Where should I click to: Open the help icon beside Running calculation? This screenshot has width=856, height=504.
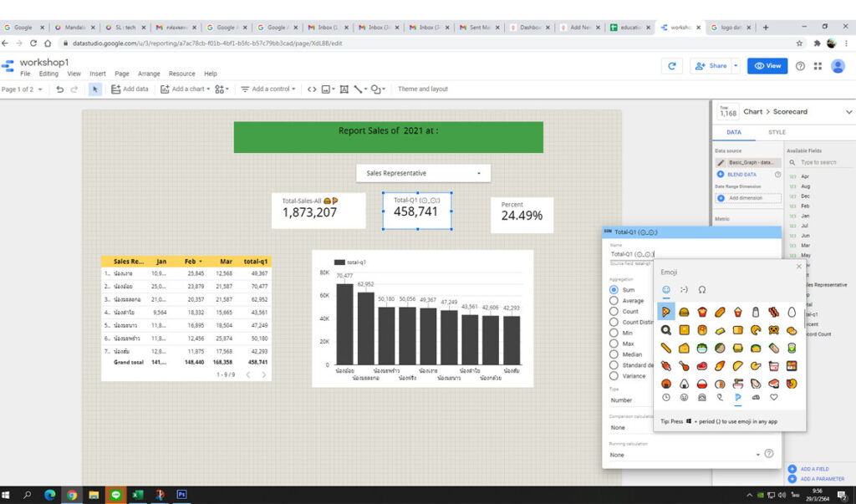pyautogui.click(x=769, y=453)
